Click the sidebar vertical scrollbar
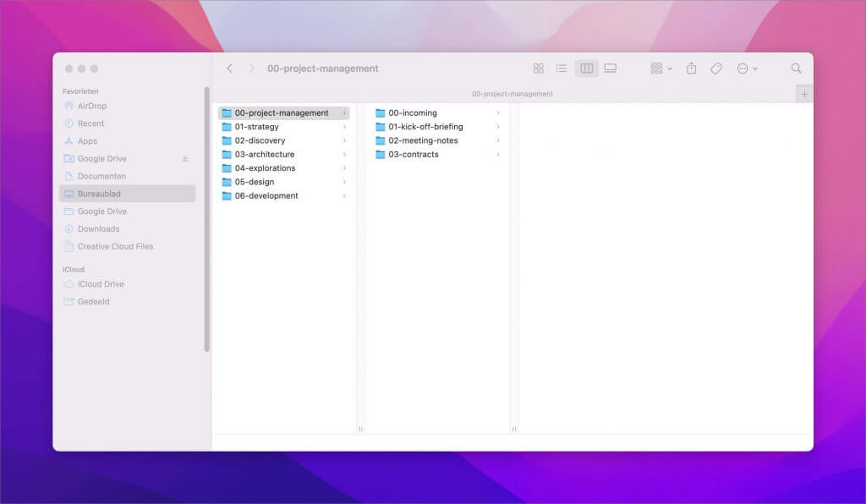The width and height of the screenshot is (866, 504). click(x=207, y=219)
